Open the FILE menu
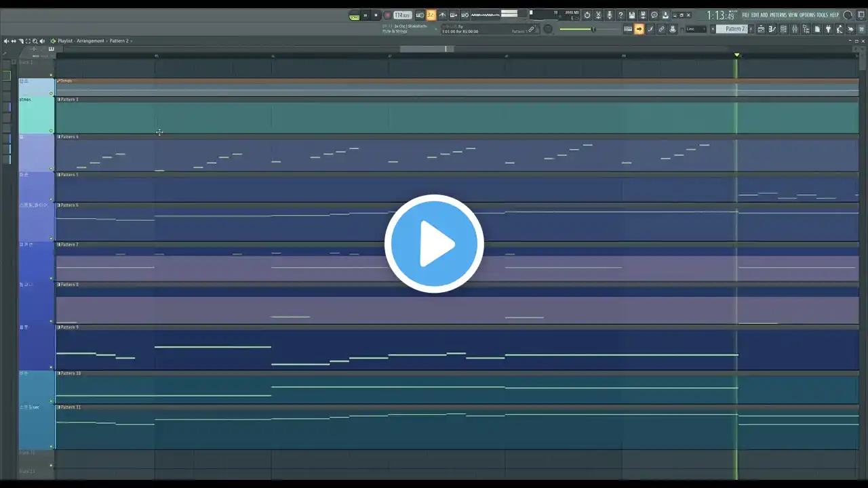Viewport: 868px width, 488px height. 745,15
